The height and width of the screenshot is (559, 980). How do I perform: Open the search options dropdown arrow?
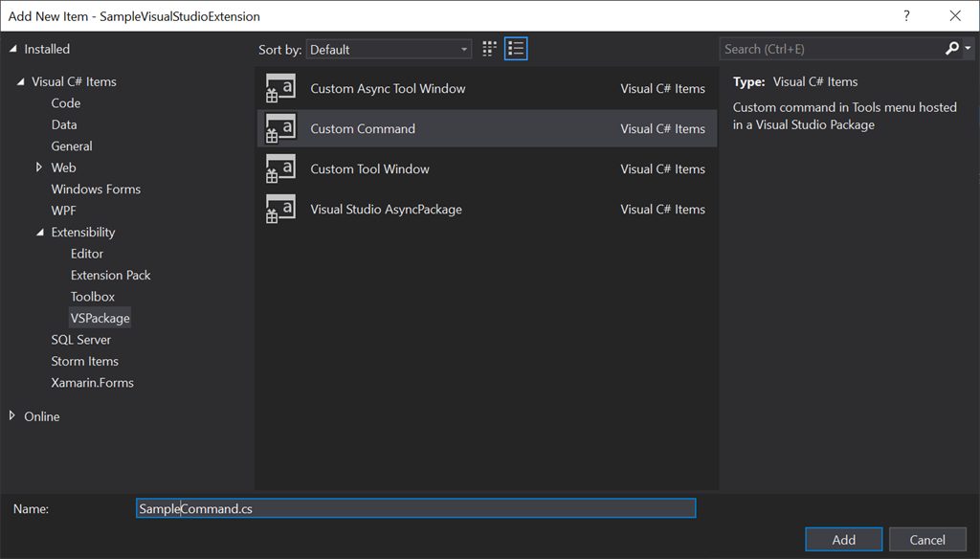click(968, 49)
